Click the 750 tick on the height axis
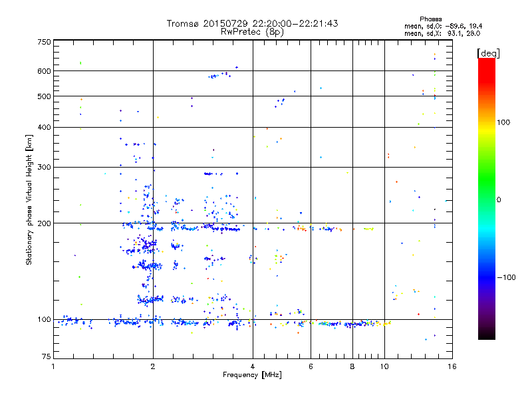This screenshot has height=399, width=532. tap(44, 42)
